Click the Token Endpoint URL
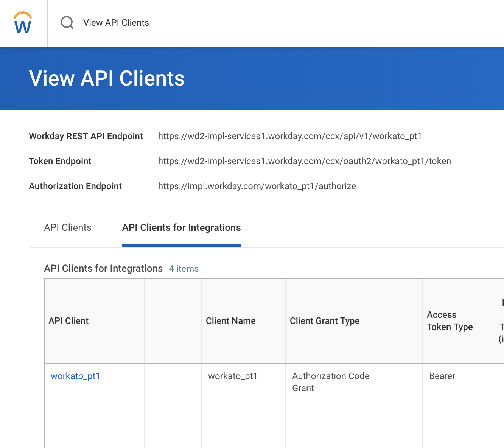Image resolution: width=504 pixels, height=448 pixels. coord(304,161)
